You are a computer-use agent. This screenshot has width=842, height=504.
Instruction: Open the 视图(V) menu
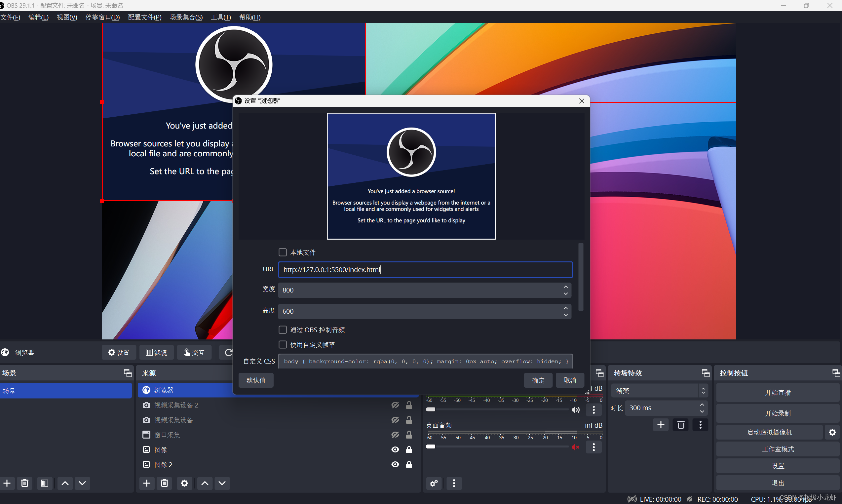(67, 17)
